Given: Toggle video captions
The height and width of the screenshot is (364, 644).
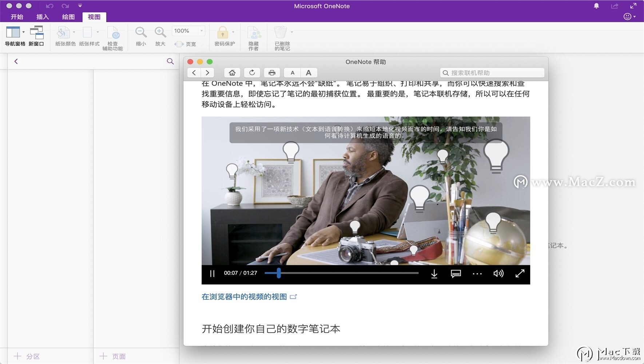Looking at the screenshot, I should (456, 274).
